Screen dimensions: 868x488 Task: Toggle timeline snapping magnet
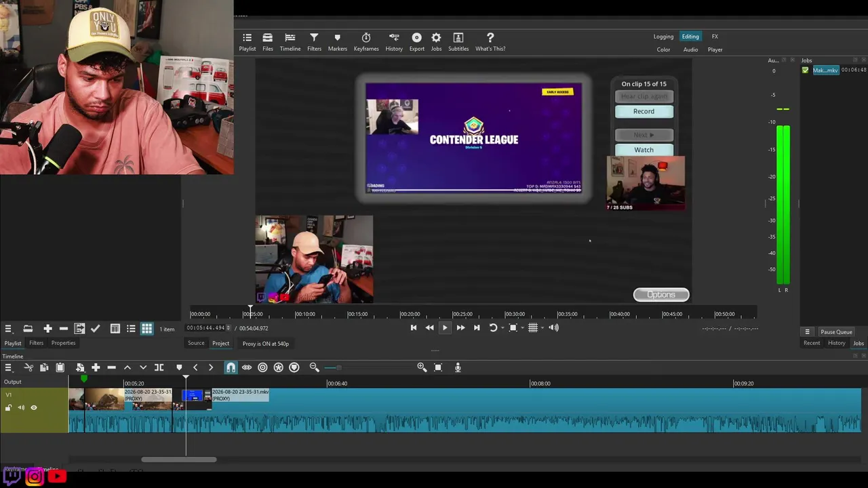(231, 367)
